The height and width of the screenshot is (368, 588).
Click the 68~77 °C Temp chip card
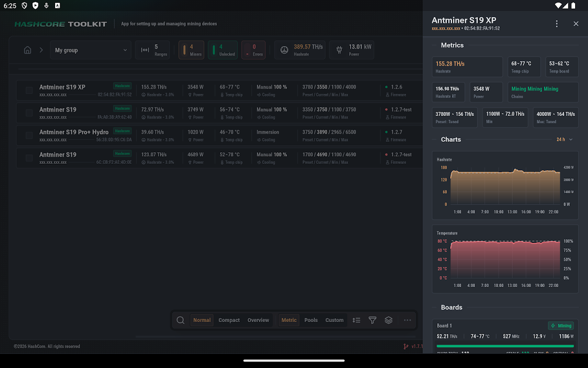tap(524, 67)
